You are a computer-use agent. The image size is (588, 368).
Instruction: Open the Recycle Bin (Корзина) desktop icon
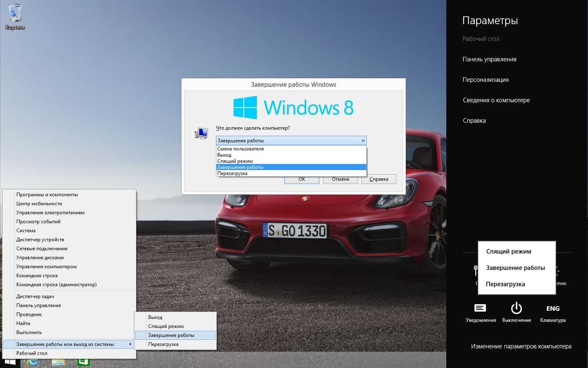coord(15,16)
